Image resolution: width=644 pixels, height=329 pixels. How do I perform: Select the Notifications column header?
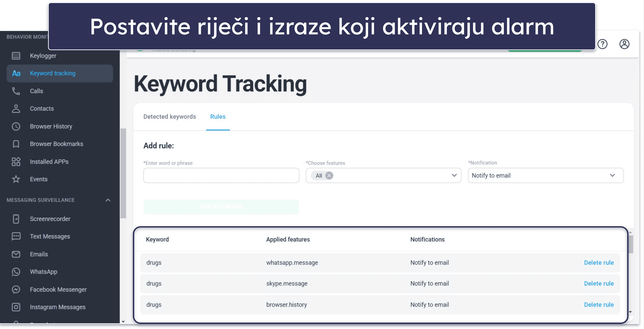click(427, 239)
